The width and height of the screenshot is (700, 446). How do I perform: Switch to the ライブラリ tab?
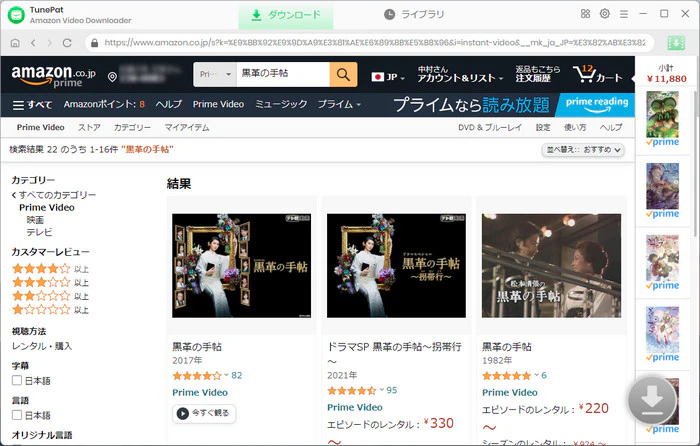click(x=414, y=15)
